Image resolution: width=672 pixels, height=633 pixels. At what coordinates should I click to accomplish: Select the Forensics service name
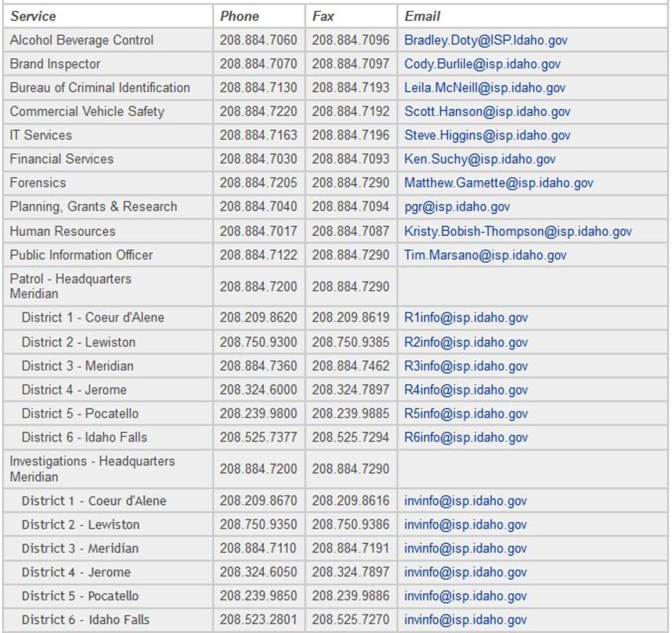point(38,183)
